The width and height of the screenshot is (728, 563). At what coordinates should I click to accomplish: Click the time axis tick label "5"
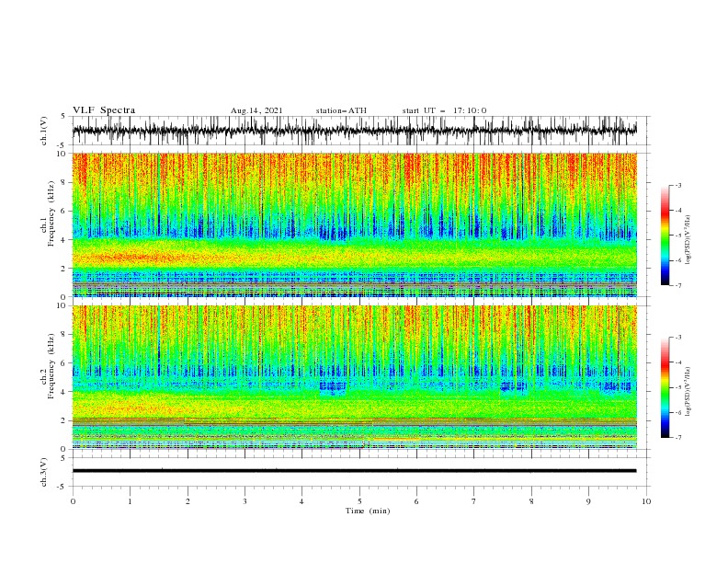(359, 501)
